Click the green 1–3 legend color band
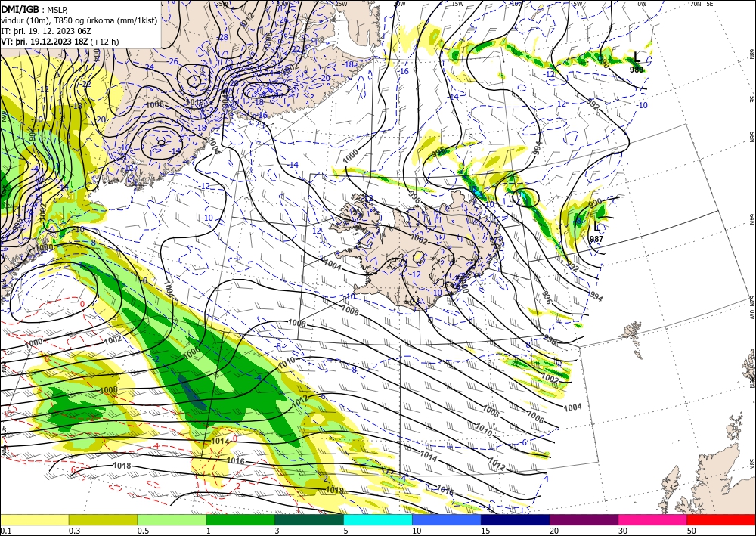Screen dimensions: 756x536 click(x=240, y=519)
